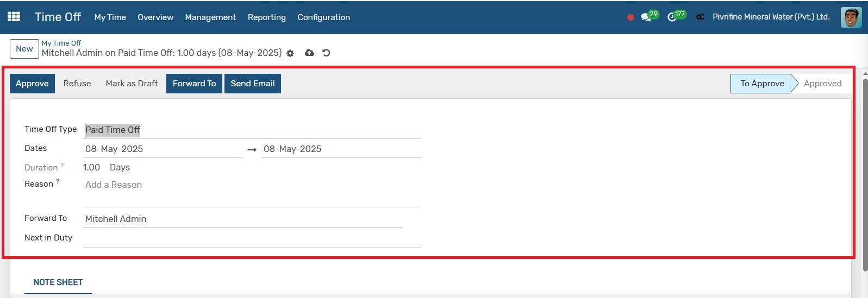Open the Configuration menu
The width and height of the screenshot is (868, 298).
[x=324, y=17]
